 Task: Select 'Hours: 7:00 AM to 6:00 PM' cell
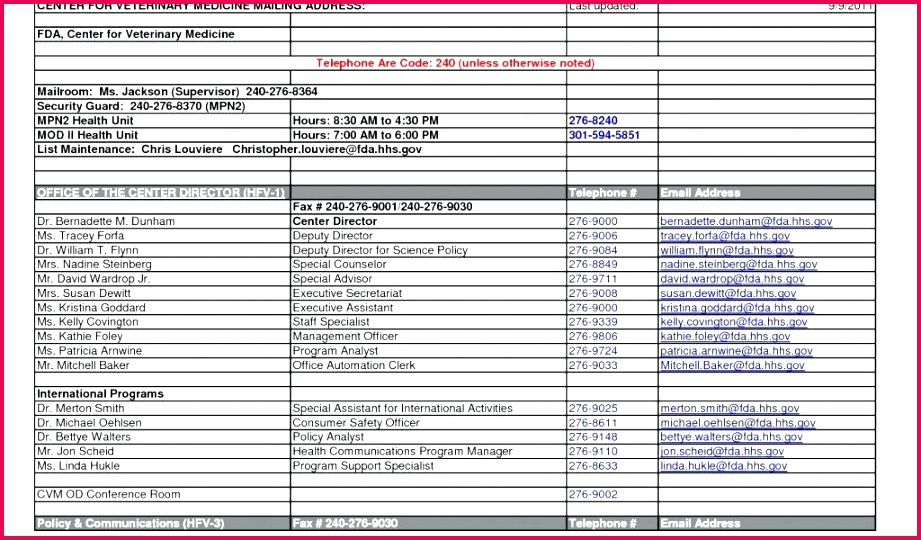pos(428,135)
